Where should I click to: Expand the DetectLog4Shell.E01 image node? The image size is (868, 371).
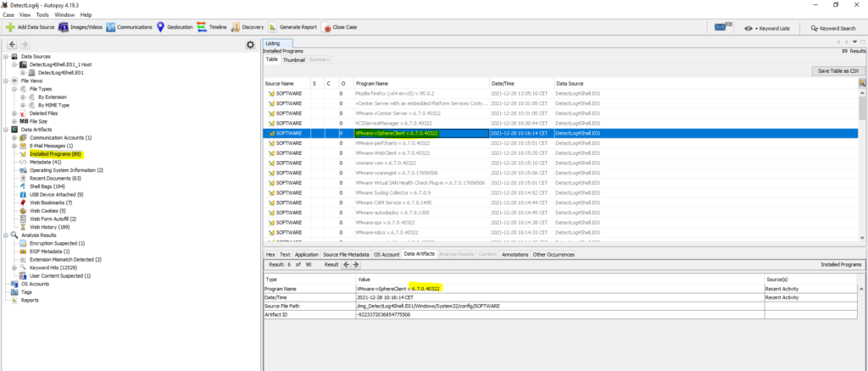[x=23, y=73]
